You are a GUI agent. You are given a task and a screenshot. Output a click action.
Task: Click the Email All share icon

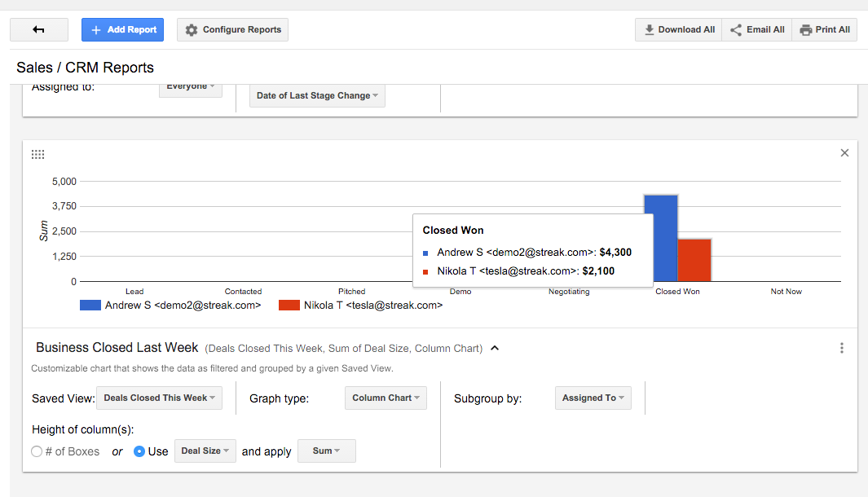click(736, 30)
